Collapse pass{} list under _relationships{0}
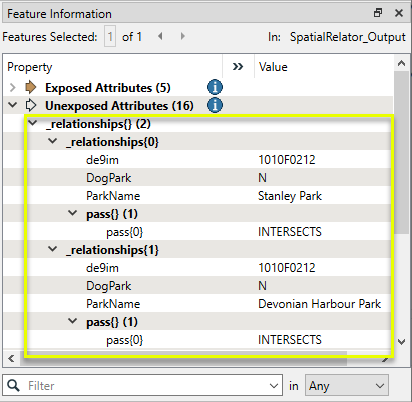 tap(73, 213)
